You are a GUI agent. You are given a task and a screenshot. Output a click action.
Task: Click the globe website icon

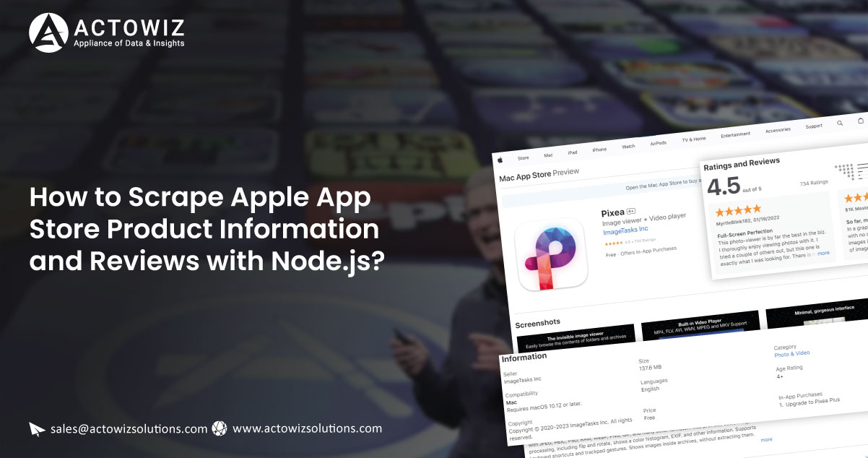pyautogui.click(x=220, y=428)
